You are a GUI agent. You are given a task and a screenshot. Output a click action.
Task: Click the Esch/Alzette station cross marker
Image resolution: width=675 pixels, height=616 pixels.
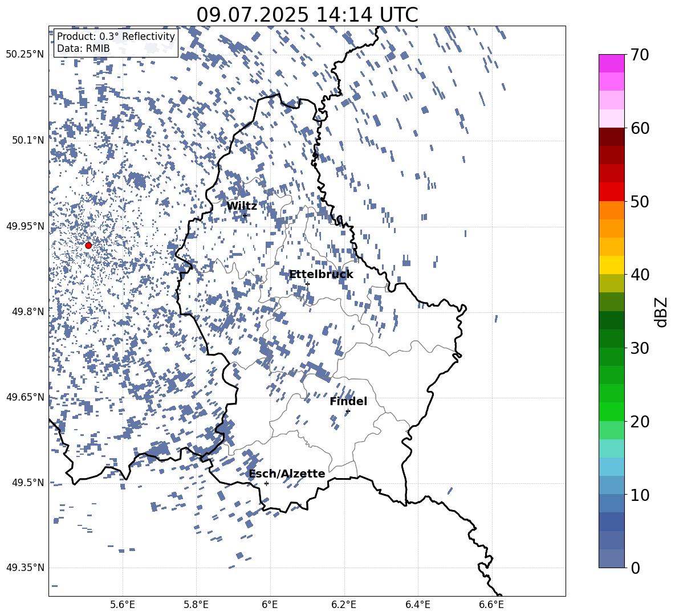pyautogui.click(x=266, y=483)
